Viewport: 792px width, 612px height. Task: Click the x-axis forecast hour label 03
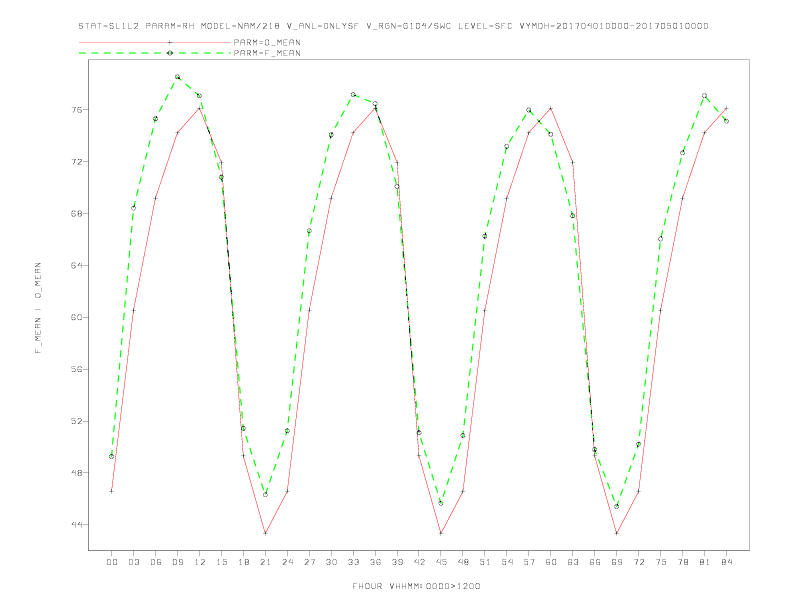pyautogui.click(x=133, y=562)
